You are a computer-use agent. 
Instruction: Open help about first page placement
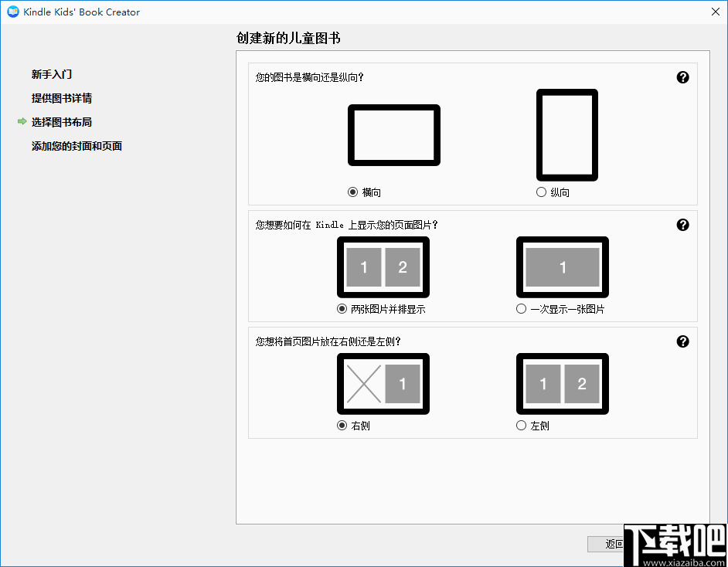point(682,341)
